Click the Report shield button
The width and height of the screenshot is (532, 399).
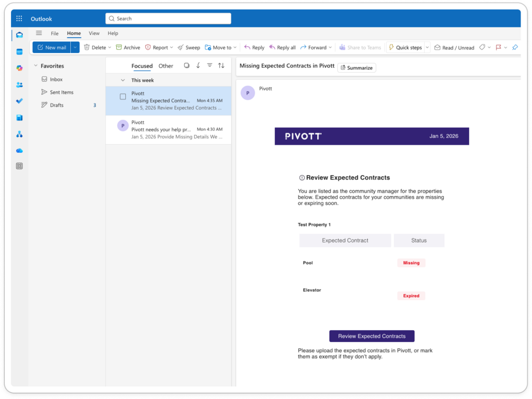tap(156, 47)
